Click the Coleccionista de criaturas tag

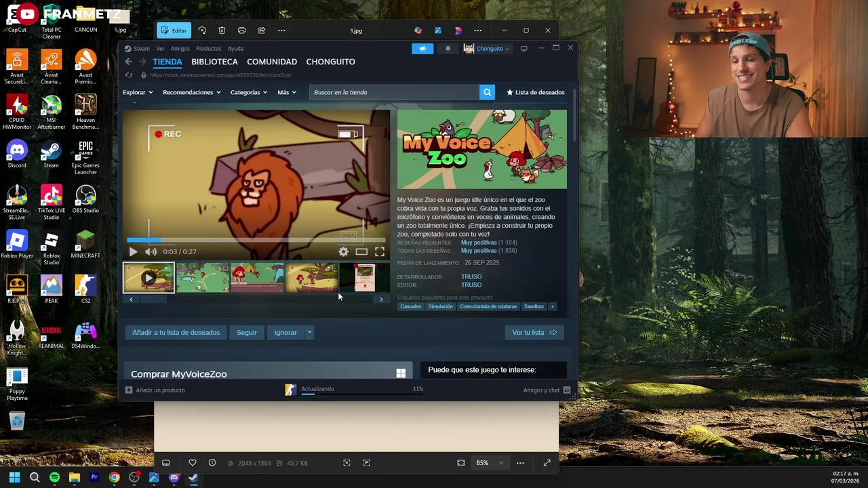(488, 306)
